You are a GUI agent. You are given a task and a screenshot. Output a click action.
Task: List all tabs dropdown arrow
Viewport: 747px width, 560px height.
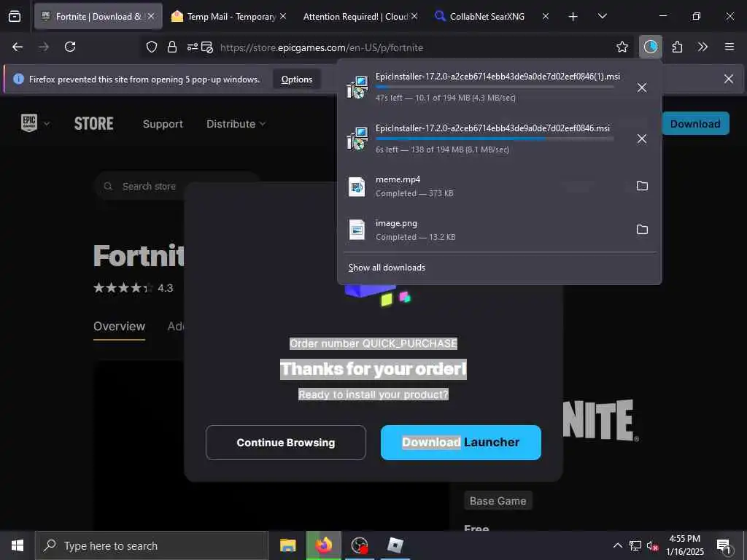[602, 16]
